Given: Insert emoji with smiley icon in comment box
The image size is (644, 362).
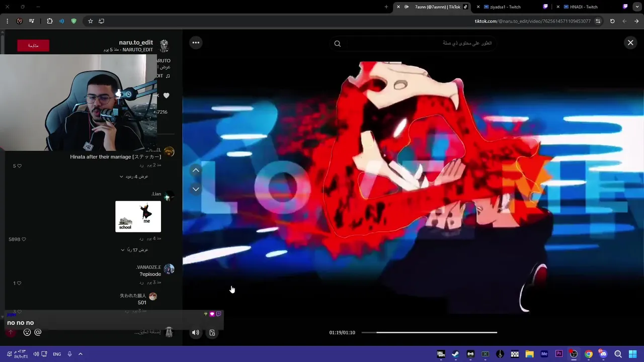Looking at the screenshot, I should click(27, 332).
